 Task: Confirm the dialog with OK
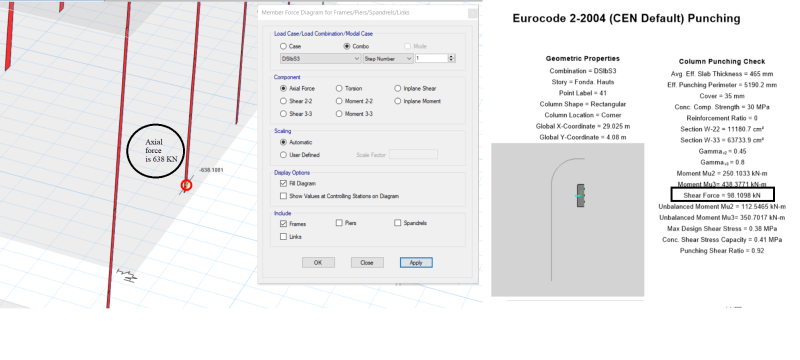(318, 263)
